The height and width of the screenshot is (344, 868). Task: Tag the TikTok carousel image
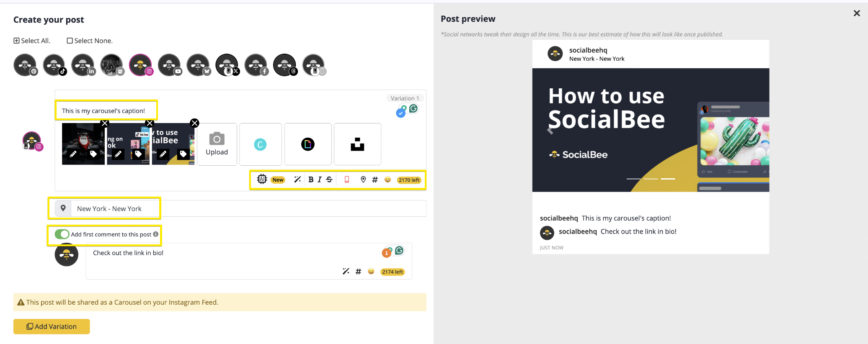[138, 154]
